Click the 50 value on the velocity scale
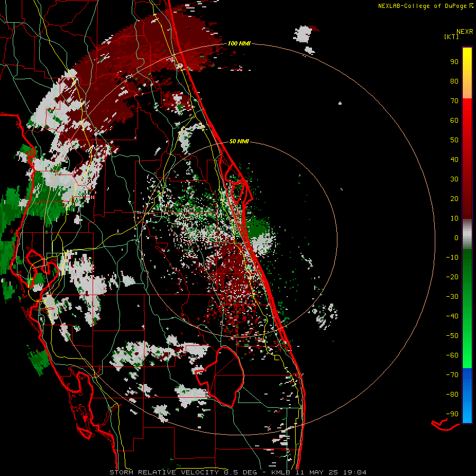 (x=454, y=140)
